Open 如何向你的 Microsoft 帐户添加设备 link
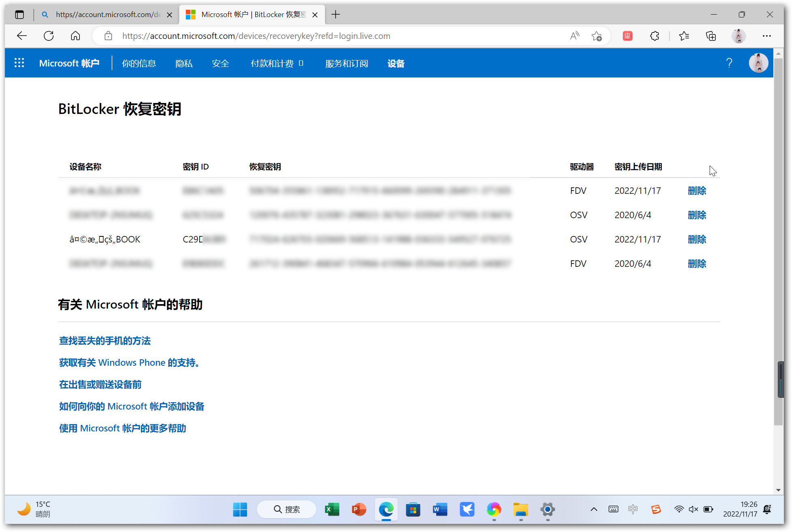The height and width of the screenshot is (532, 792). [x=131, y=406]
